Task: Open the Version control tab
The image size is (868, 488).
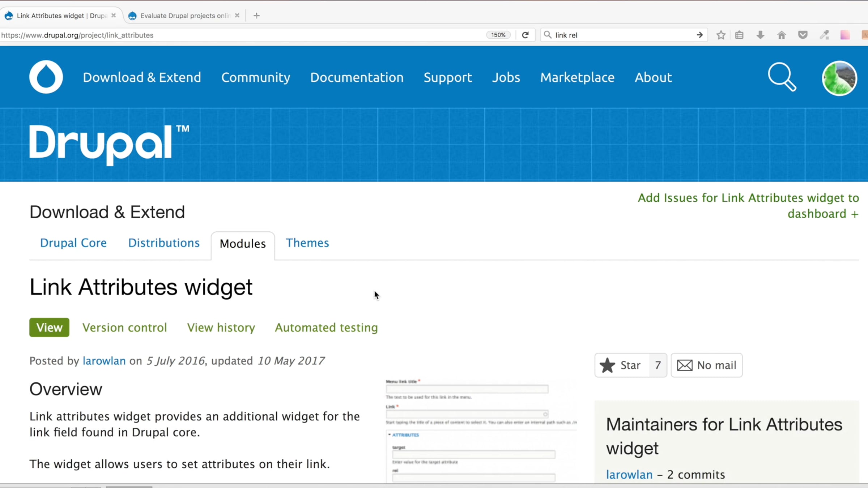Action: coord(125,328)
